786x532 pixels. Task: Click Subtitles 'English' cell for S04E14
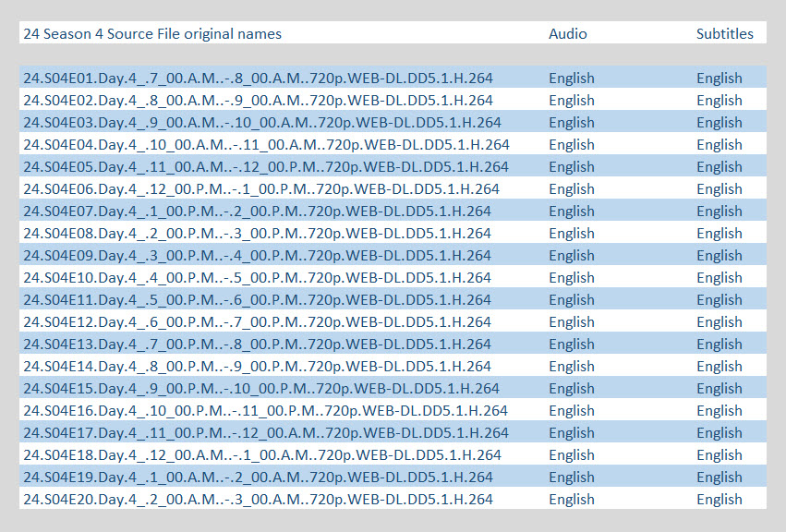(x=719, y=366)
